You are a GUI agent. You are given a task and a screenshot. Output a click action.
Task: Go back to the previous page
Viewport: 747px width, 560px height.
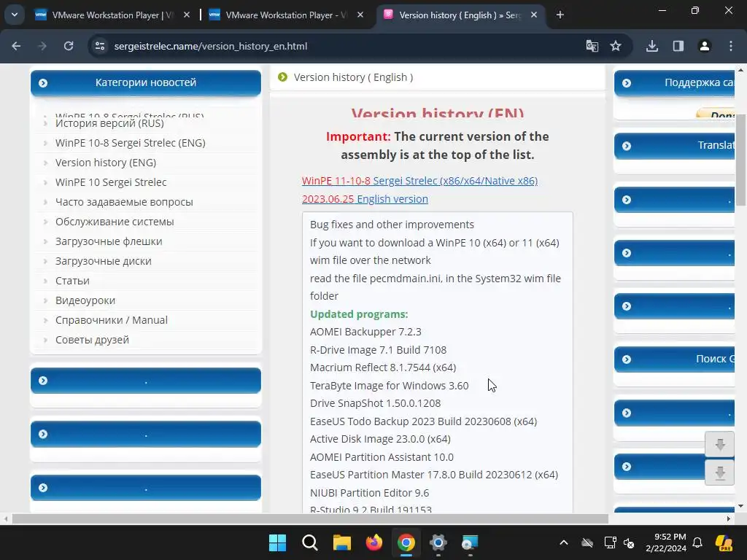point(16,46)
